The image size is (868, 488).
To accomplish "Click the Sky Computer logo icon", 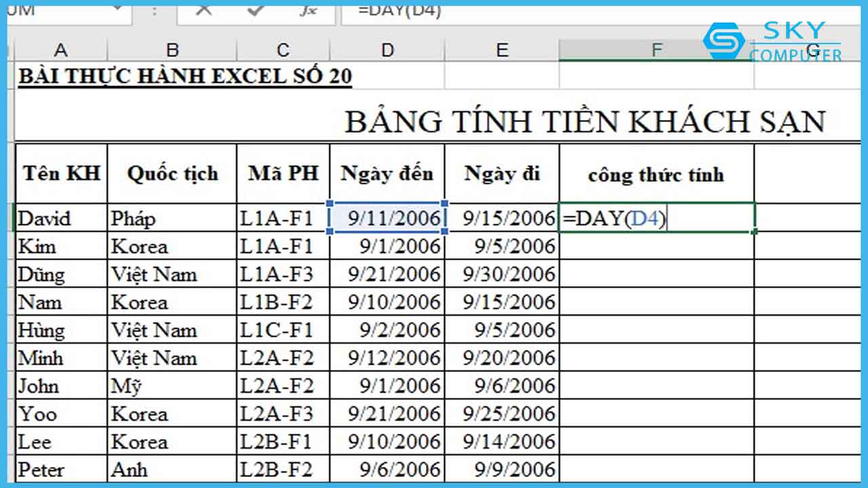I will pos(724,41).
